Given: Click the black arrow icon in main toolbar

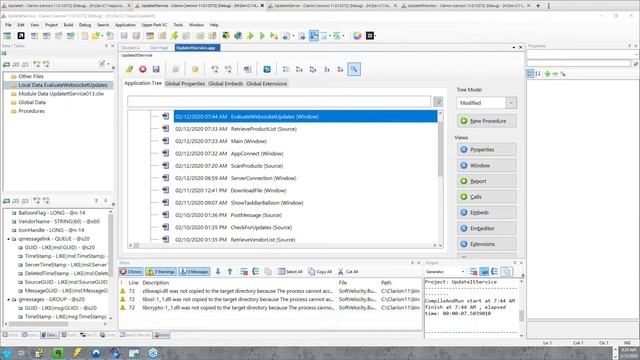Looking at the screenshot, I should point(21,36).
